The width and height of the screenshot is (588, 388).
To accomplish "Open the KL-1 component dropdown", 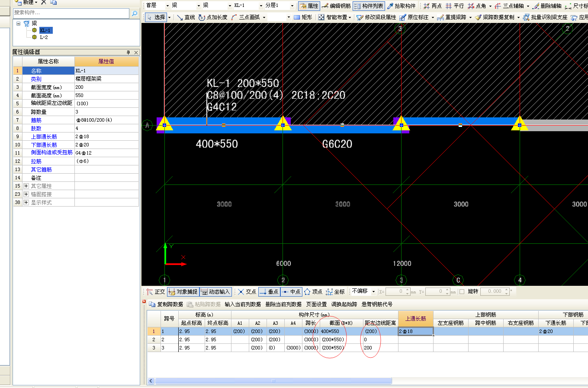I will [261, 6].
